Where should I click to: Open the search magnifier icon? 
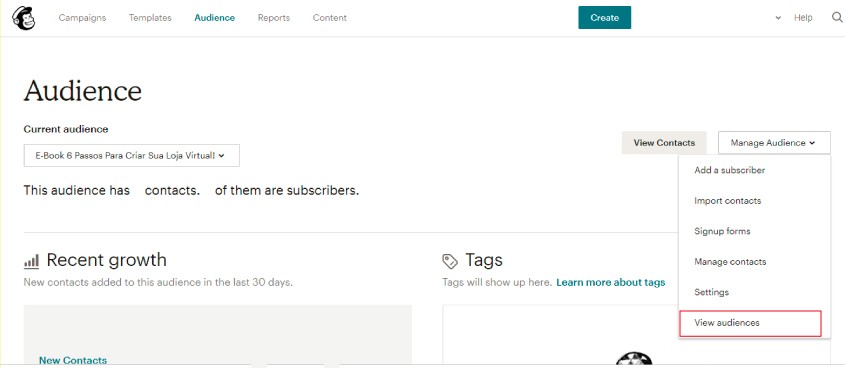[x=837, y=18]
